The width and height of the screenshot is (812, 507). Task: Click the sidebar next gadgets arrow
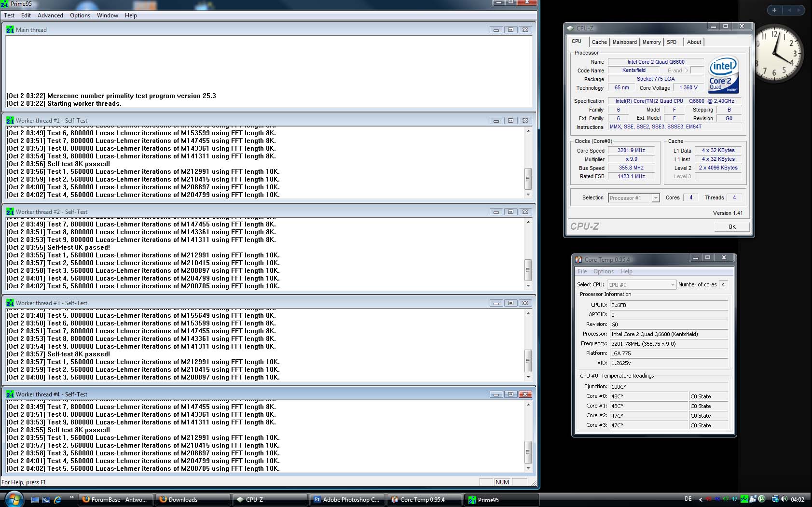tap(799, 10)
